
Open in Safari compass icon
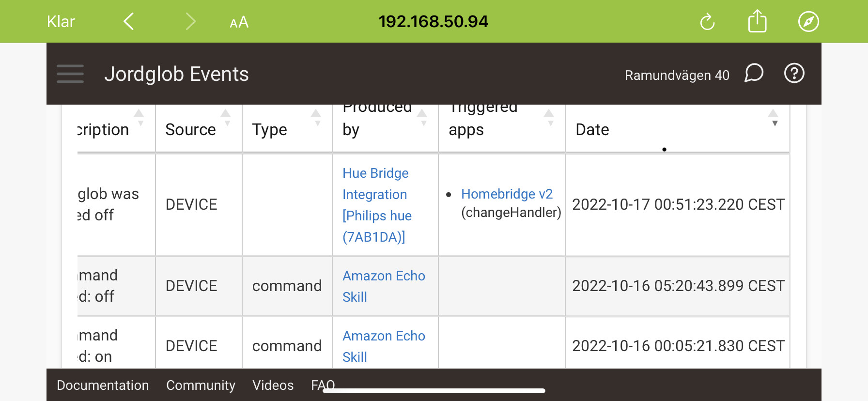click(x=808, y=22)
